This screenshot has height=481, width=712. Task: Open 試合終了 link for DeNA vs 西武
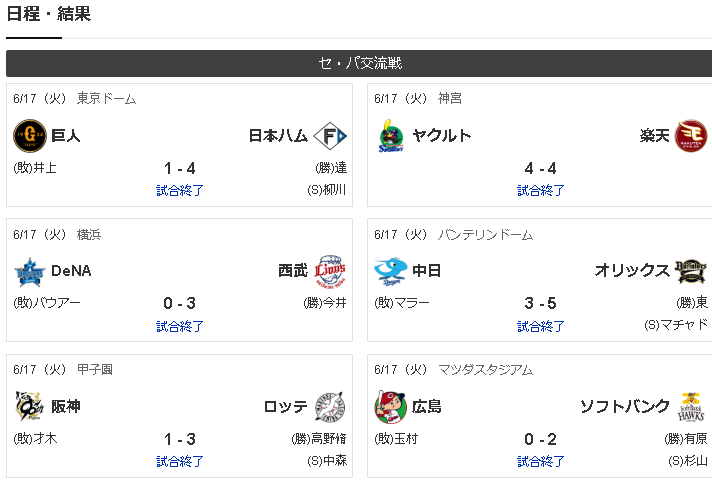click(x=180, y=326)
